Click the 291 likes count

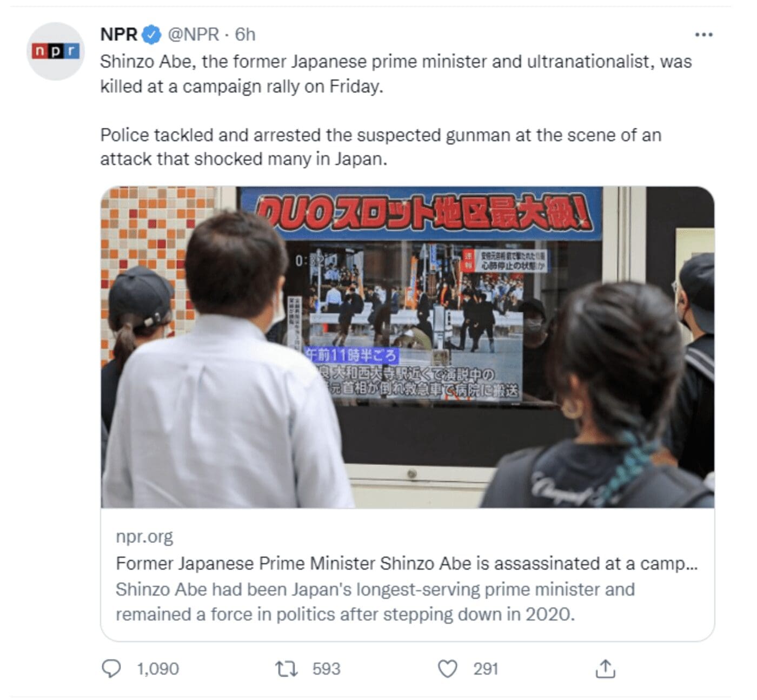point(486,669)
